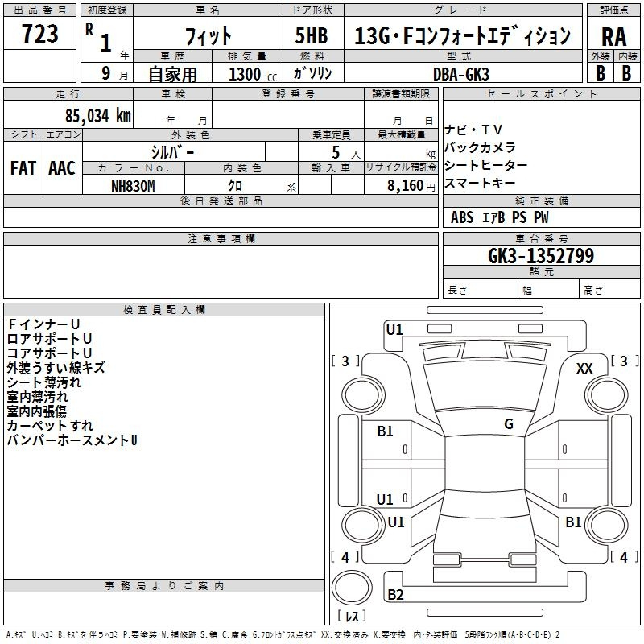Select the RA evaluation score
Viewport: 644px width, 644px height.
pyautogui.click(x=613, y=36)
